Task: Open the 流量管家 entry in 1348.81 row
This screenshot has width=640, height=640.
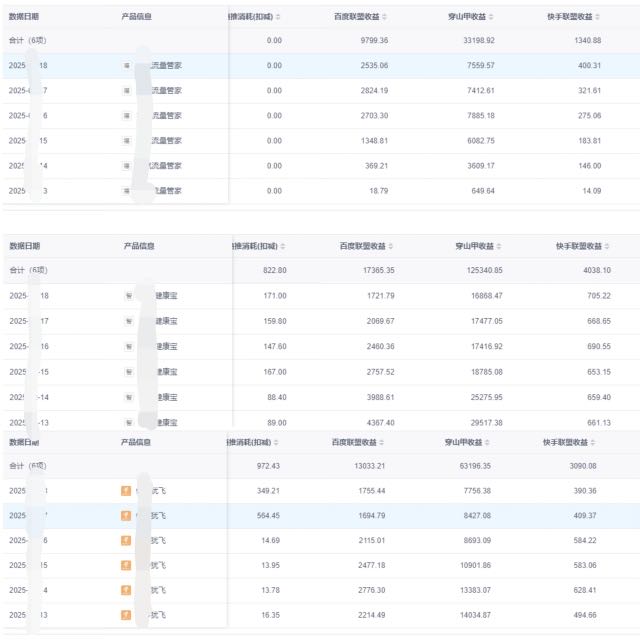Action: coord(166,140)
